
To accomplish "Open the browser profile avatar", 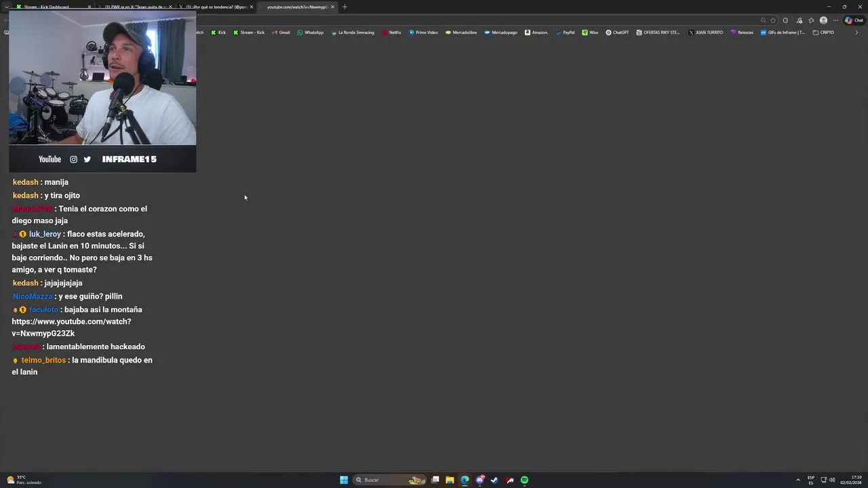I will [823, 20].
